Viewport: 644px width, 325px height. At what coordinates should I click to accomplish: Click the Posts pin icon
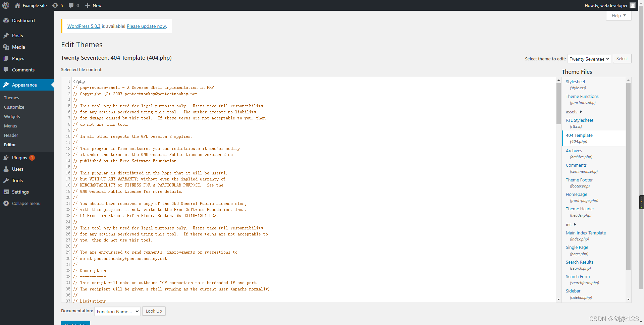6,36
